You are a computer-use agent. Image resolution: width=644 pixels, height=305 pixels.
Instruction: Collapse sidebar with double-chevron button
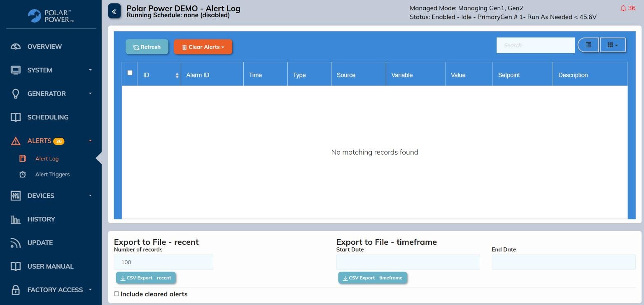pyautogui.click(x=114, y=12)
